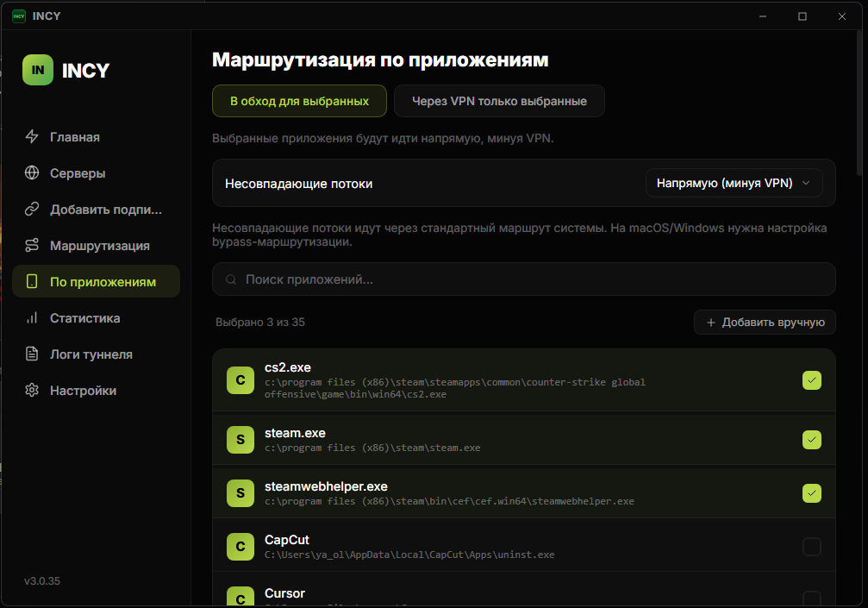Click the bar chart icon beside Статистика
868x608 pixels.
[32, 318]
